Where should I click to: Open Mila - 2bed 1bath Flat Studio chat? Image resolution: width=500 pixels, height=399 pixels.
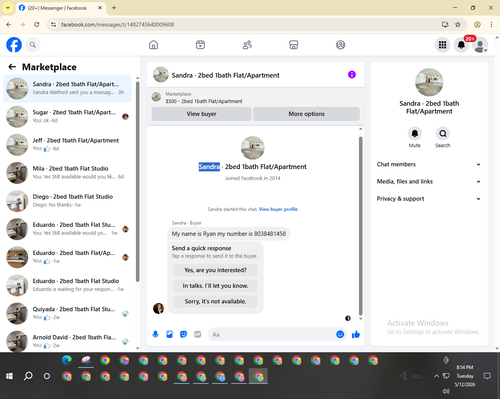pyautogui.click(x=67, y=173)
